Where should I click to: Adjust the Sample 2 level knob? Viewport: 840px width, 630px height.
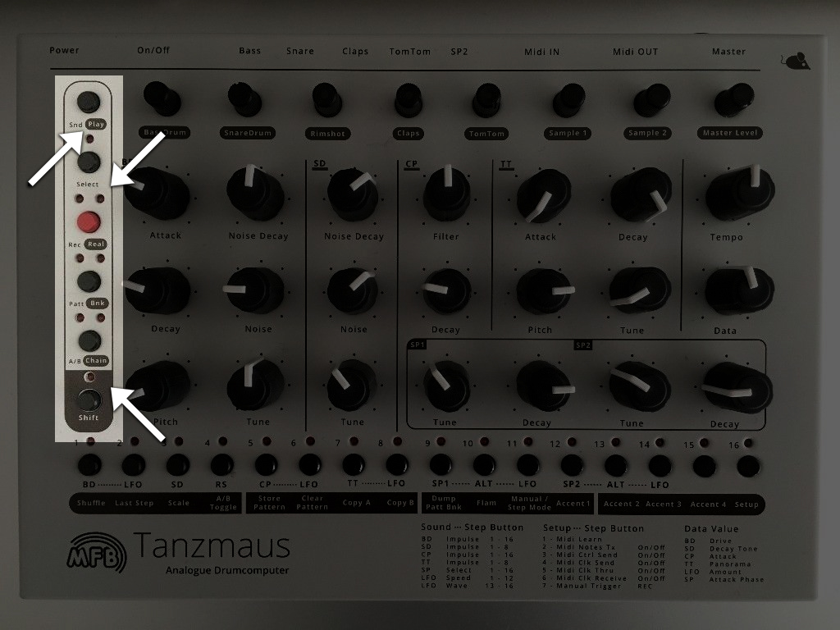[651, 100]
